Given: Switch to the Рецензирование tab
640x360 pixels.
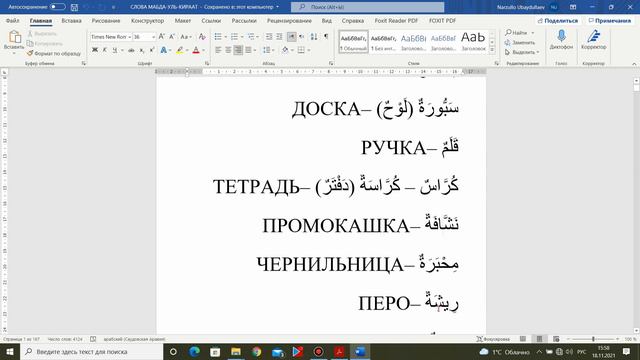Looking at the screenshot, I should 289,20.
